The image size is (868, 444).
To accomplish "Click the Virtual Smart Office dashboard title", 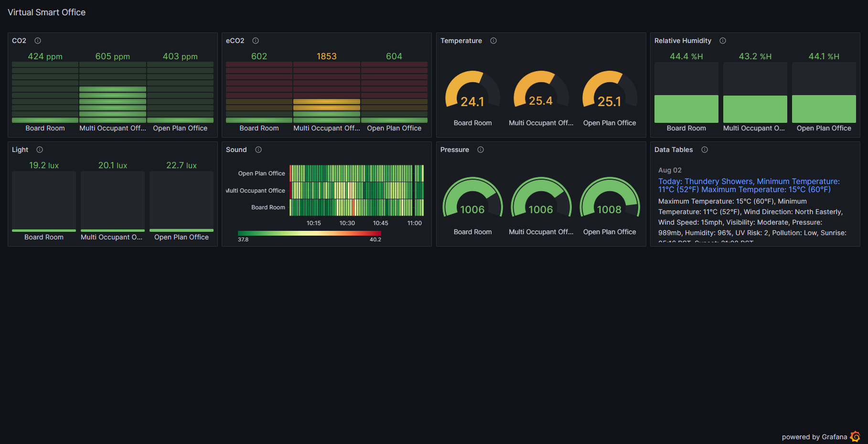I will point(47,12).
